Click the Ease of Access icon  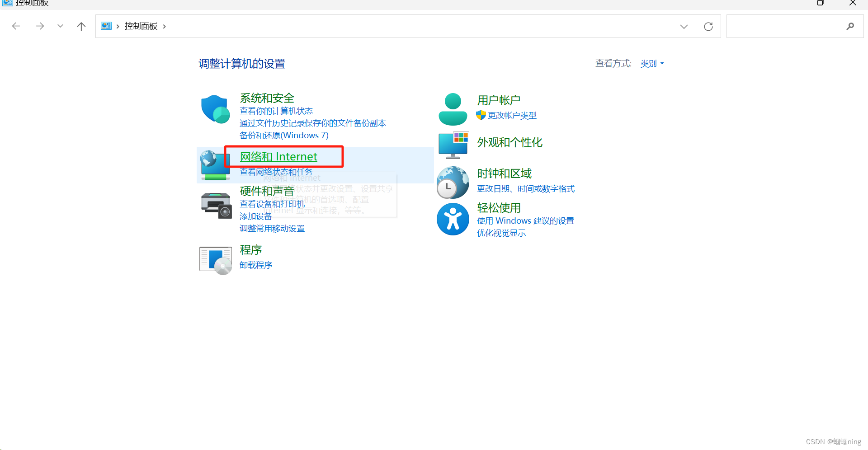453,219
